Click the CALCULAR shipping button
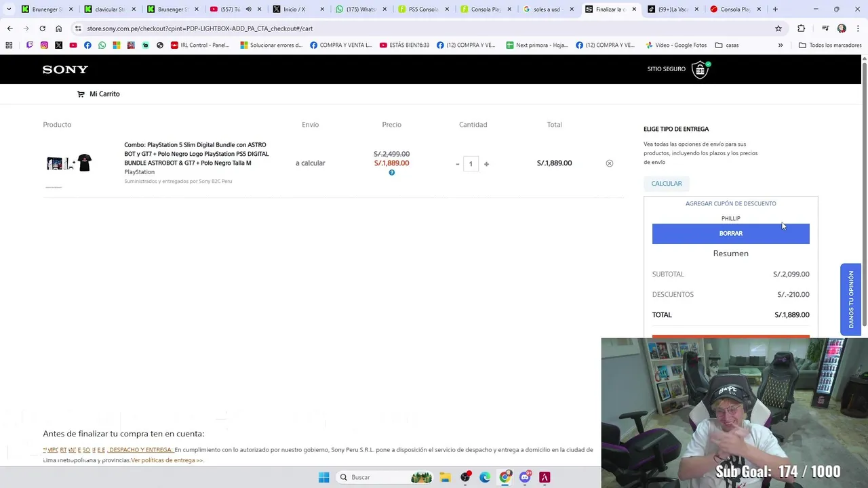Screen dimensions: 868x488 667,184
